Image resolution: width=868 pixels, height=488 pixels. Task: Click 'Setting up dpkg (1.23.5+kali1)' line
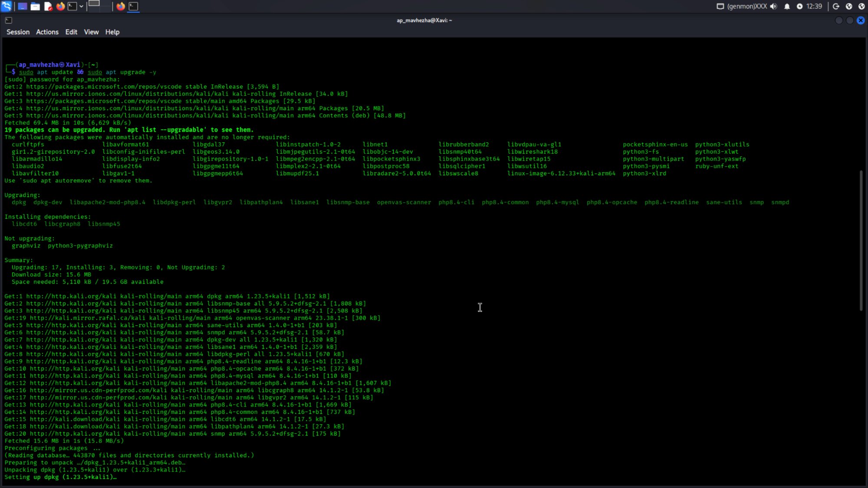point(60,477)
